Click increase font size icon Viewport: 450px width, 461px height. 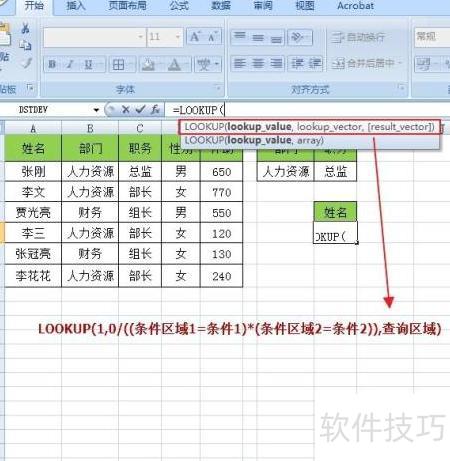195,37
